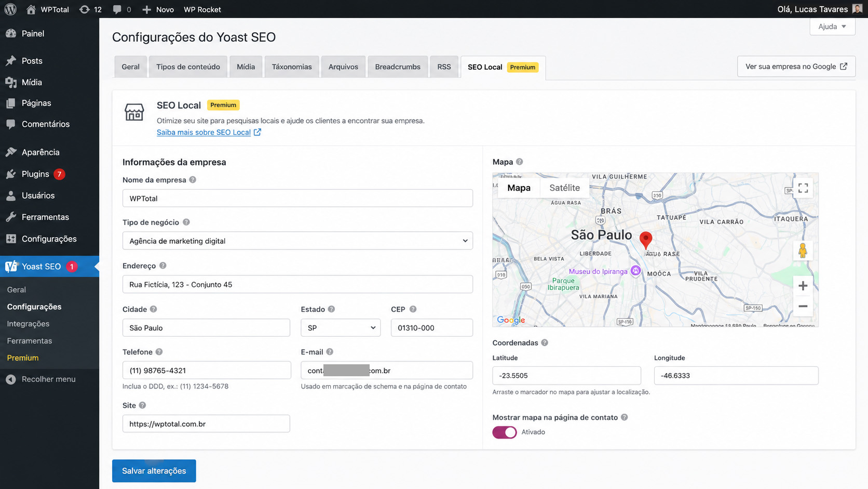Viewport: 868px width, 489px height.
Task: Click help icon next to Nome da empresa
Action: point(193,180)
